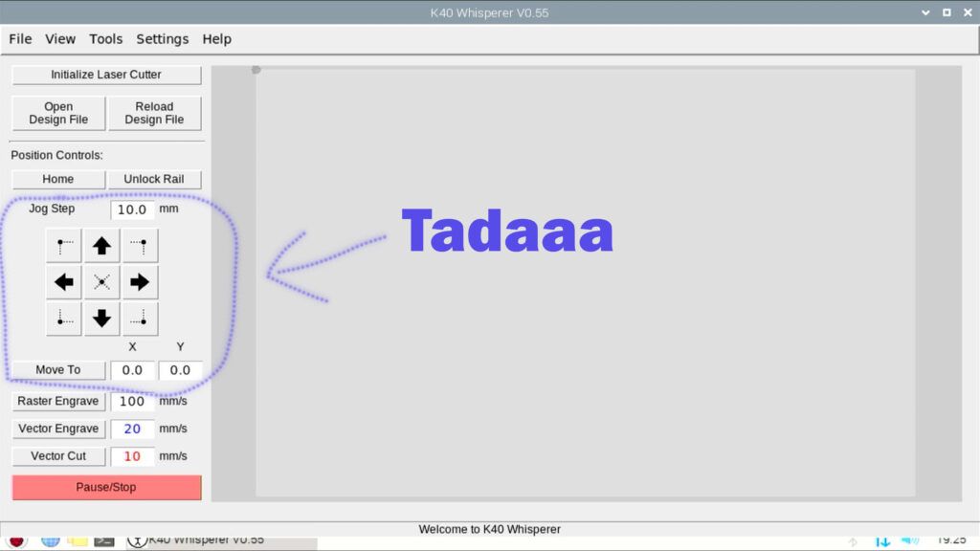Focus the Vector Engrave speed field

[x=132, y=429]
